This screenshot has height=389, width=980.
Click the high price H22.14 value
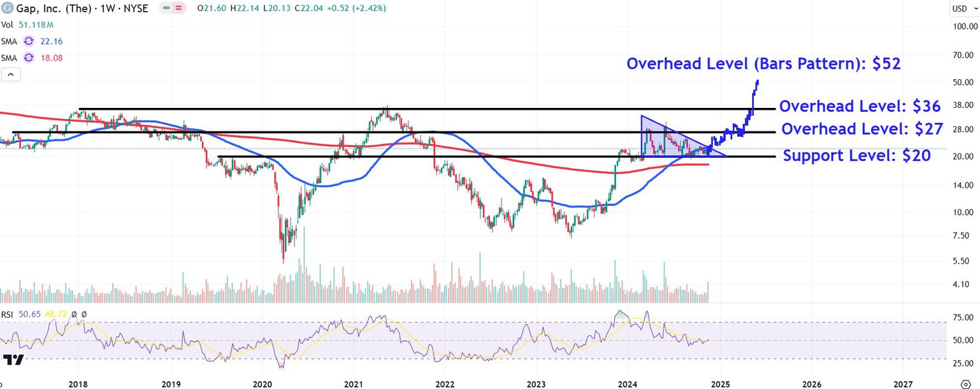coord(245,8)
